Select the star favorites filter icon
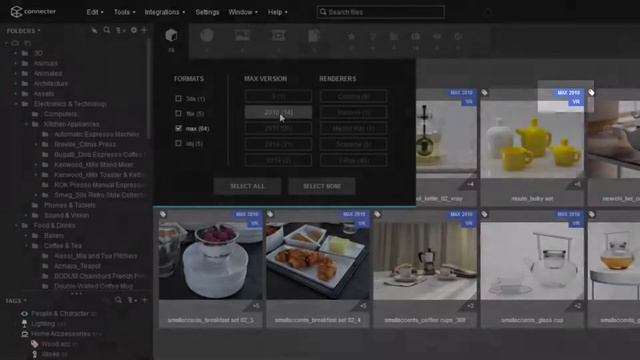The image size is (640, 360). click(351, 36)
